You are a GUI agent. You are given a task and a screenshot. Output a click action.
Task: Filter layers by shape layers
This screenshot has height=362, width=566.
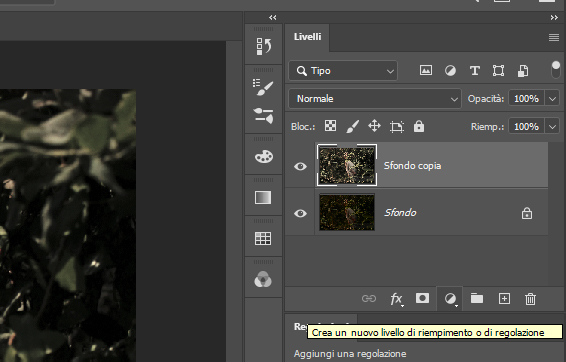tap(498, 70)
